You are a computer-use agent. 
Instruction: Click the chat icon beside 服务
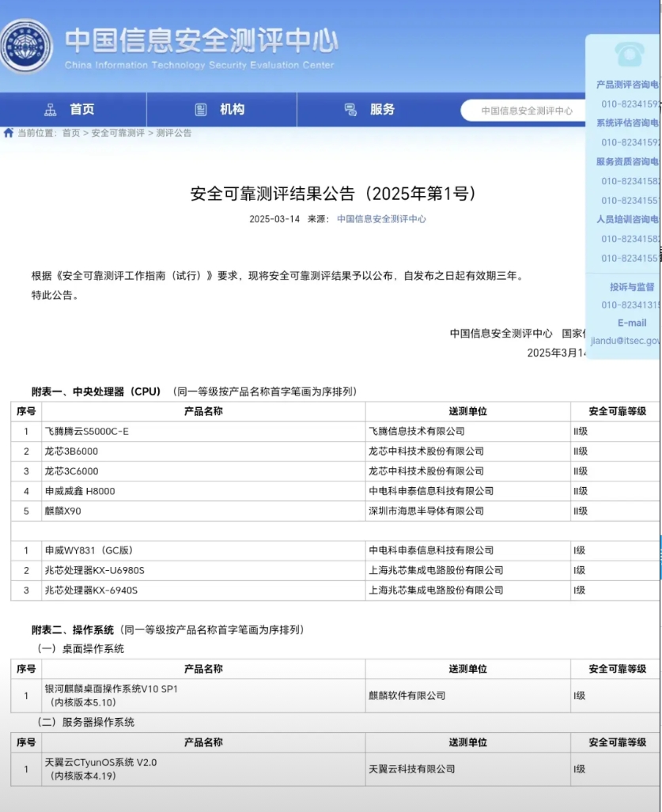350,110
